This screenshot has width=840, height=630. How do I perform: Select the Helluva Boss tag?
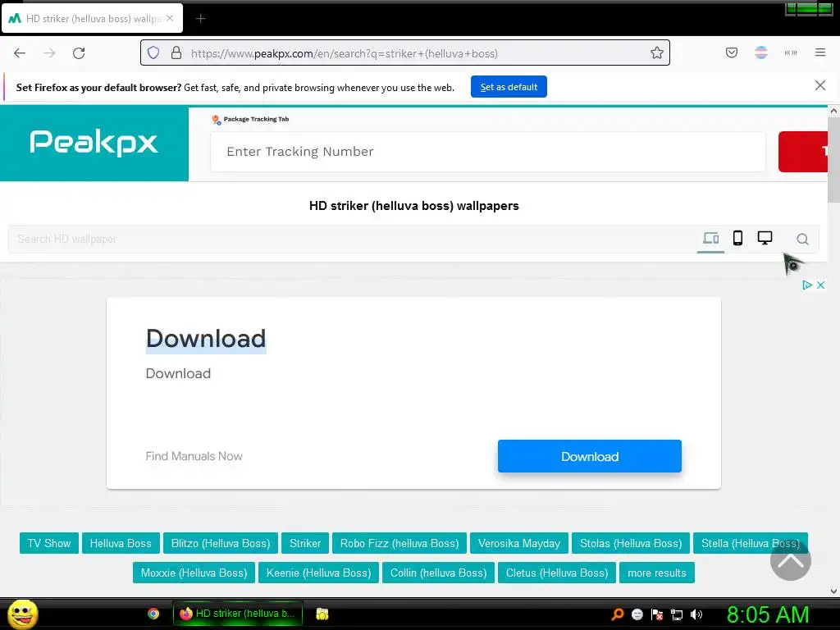coord(121,543)
